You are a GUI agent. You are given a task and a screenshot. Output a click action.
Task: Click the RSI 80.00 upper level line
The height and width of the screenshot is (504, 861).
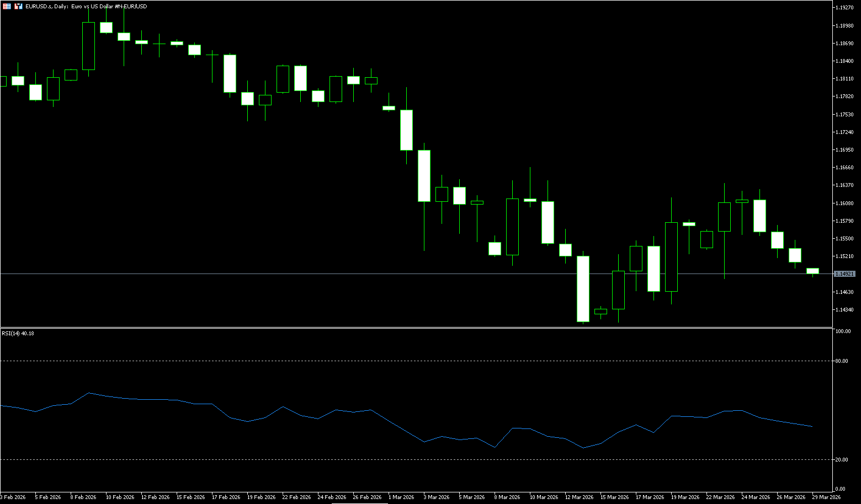tap(386, 361)
